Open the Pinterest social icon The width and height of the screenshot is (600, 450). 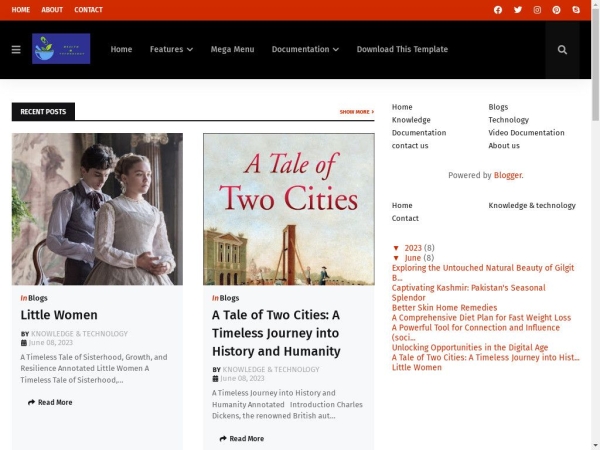[x=556, y=10]
